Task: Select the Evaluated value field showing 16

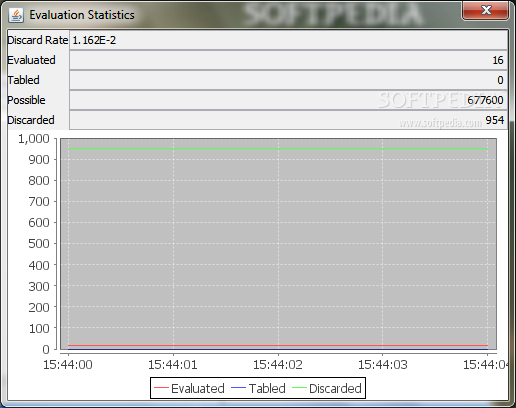Action: [288, 60]
